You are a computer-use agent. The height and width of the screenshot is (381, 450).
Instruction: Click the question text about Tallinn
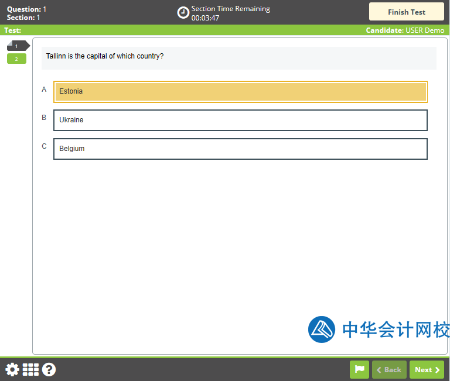click(x=105, y=56)
